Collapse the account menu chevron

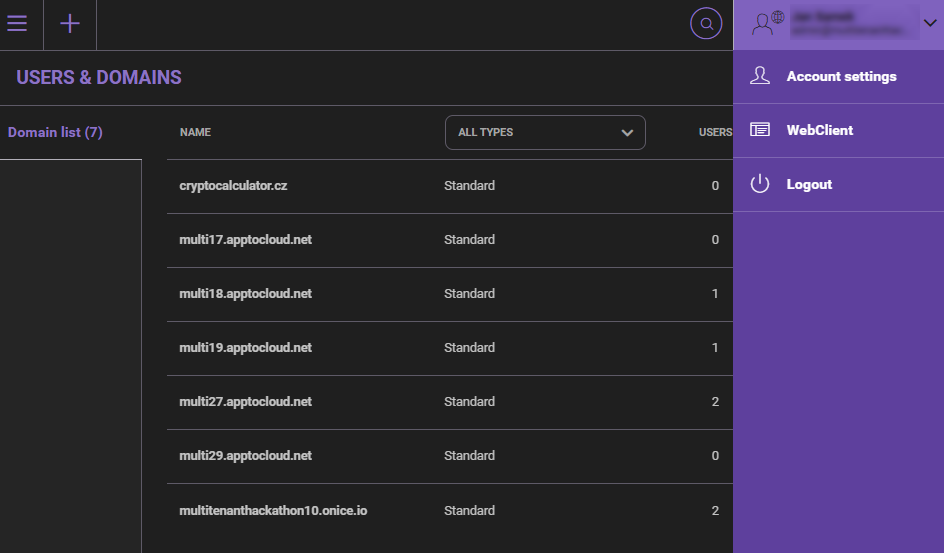930,23
